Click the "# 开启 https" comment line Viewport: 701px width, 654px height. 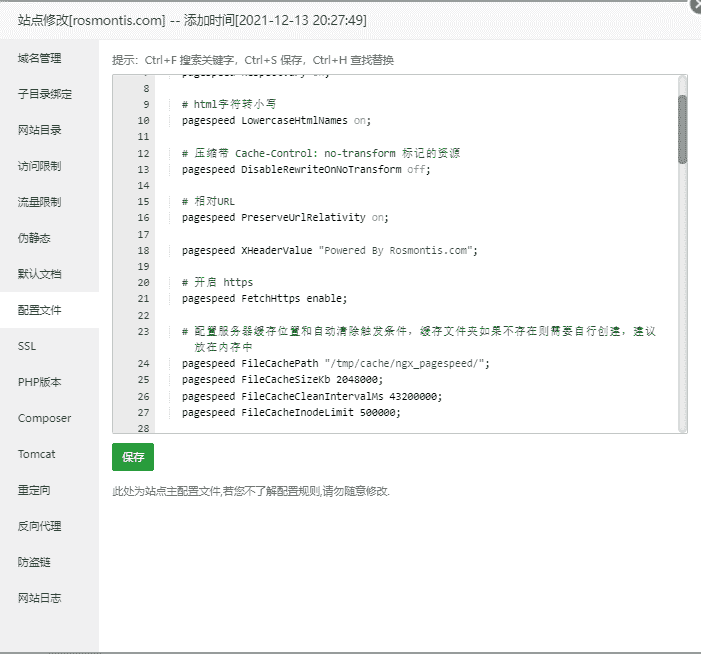pos(217,283)
